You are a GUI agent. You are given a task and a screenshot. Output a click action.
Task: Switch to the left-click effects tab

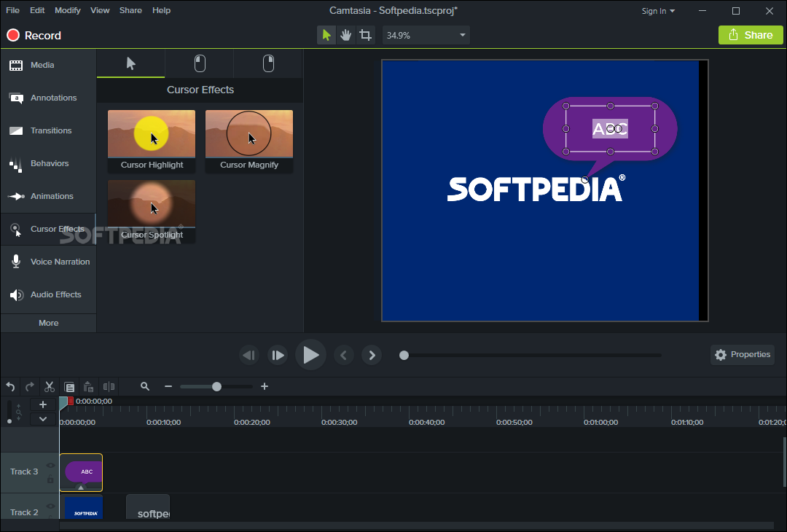coord(200,63)
